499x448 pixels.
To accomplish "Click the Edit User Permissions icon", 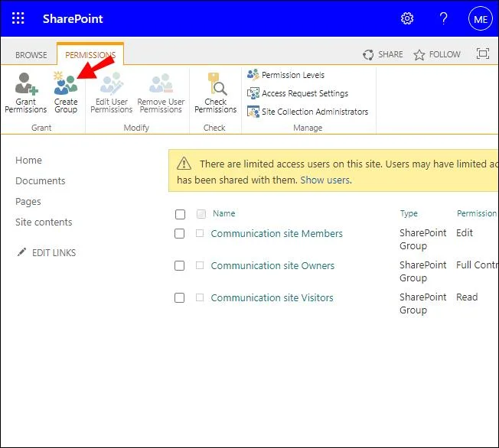I will (112, 84).
